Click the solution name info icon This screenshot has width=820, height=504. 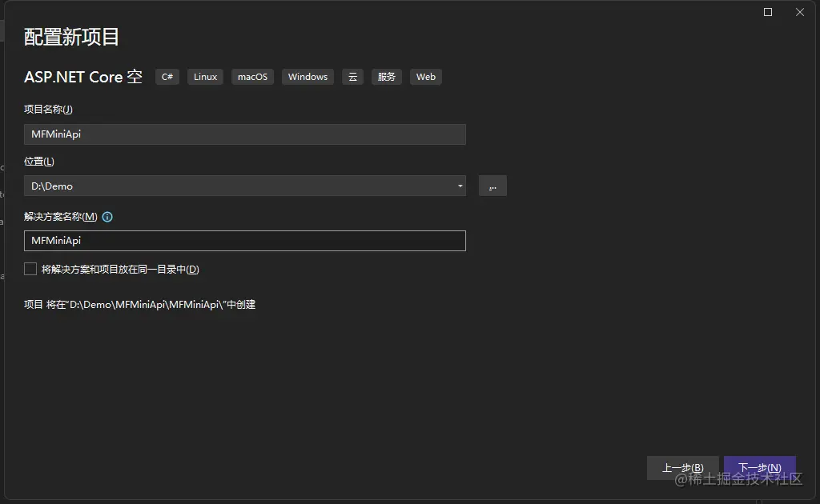(107, 217)
